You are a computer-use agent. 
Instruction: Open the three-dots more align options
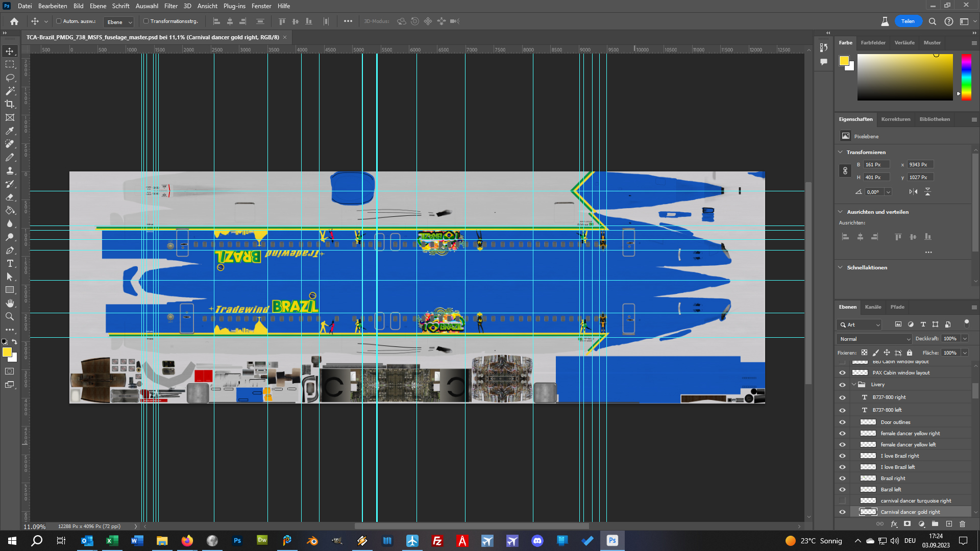tap(928, 253)
